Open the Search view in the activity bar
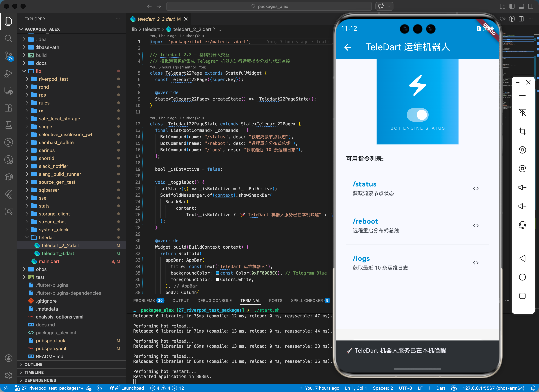The height and width of the screenshot is (392, 539). click(x=8, y=38)
